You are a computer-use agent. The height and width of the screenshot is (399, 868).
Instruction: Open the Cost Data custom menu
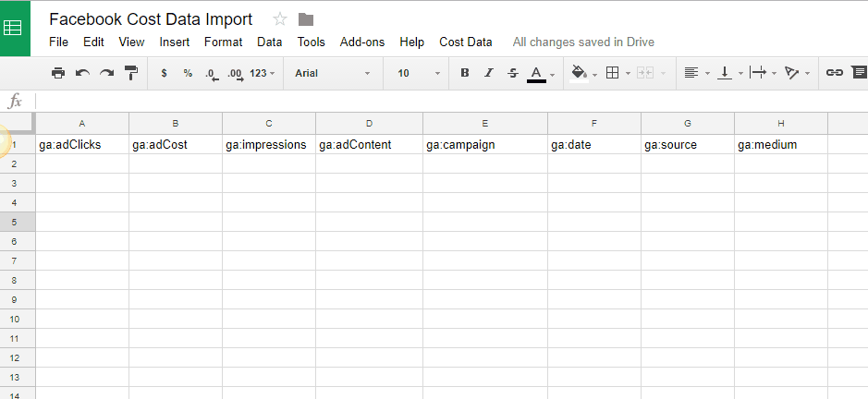[466, 42]
